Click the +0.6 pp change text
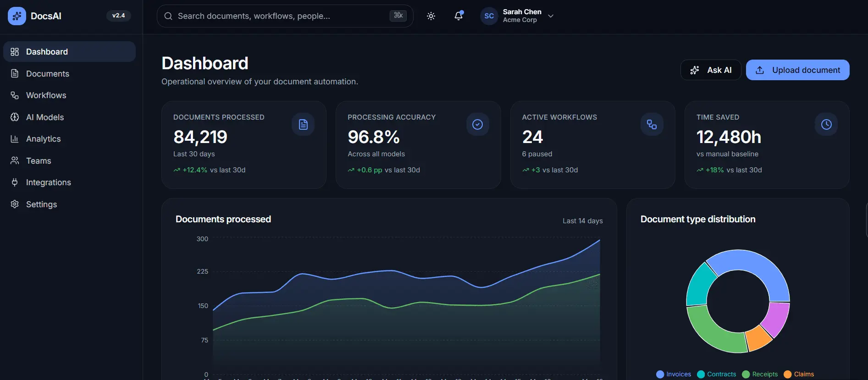 370,170
